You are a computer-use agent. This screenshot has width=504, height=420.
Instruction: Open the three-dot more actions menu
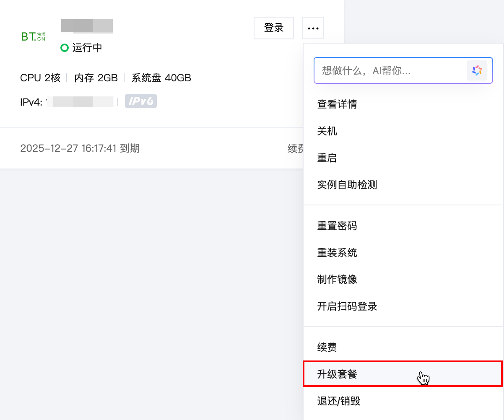tap(313, 28)
